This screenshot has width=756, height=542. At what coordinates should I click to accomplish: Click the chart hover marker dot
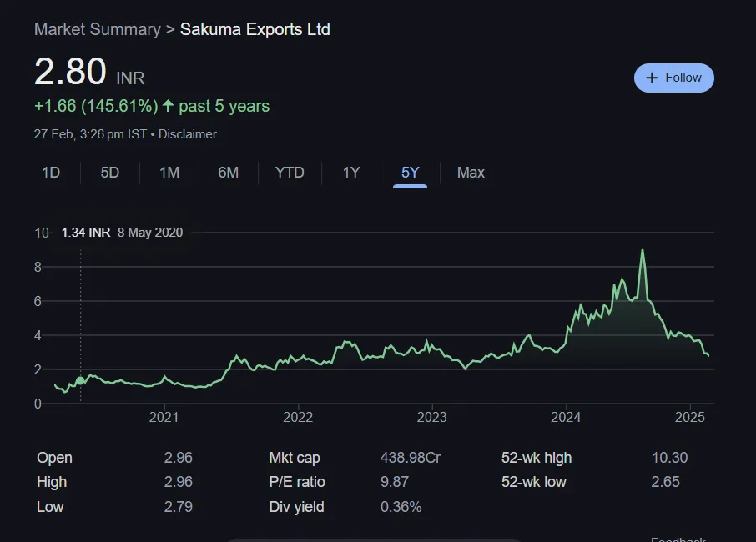point(80,380)
